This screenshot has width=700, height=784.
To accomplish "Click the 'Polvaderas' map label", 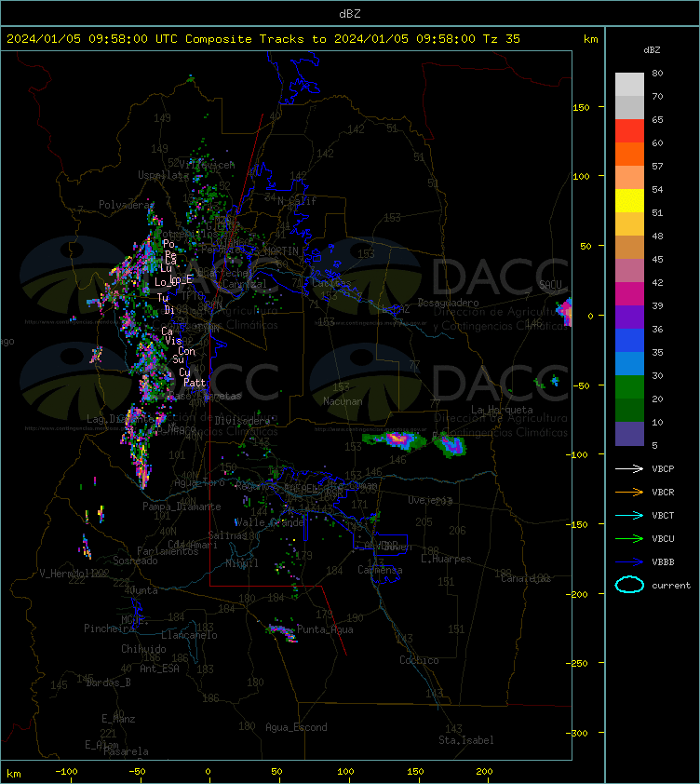I will click(x=127, y=205).
